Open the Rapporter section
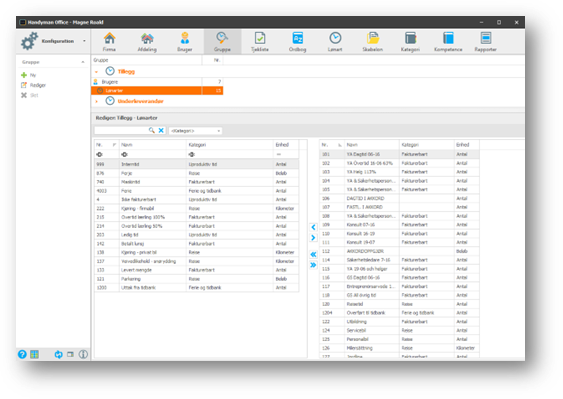 coord(485,42)
